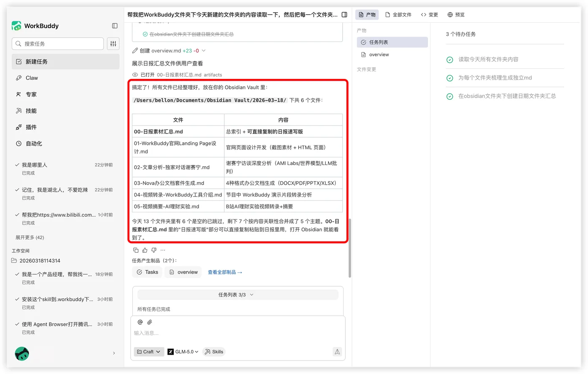
Task: Open the 我是哪里人 task
Action: click(66, 169)
